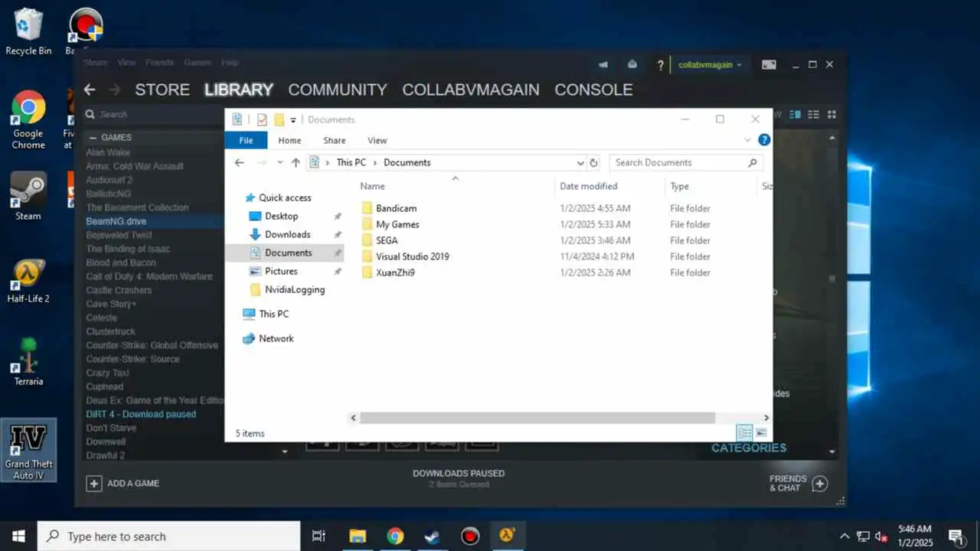Select the Bandicam folder
The width and height of the screenshot is (980, 551).
click(396, 208)
